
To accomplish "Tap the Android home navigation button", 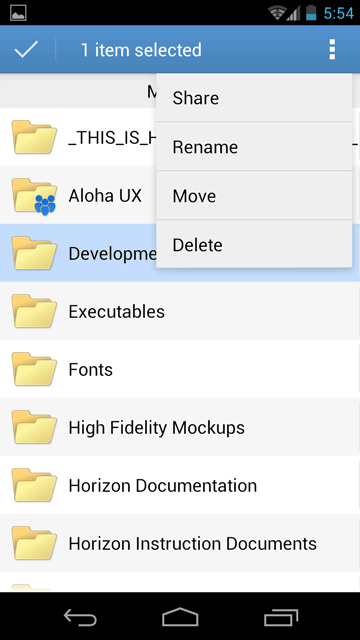I will (x=180, y=617).
